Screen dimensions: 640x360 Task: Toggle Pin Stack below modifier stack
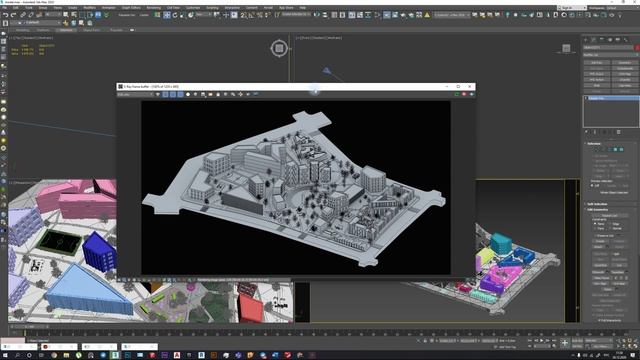587,132
